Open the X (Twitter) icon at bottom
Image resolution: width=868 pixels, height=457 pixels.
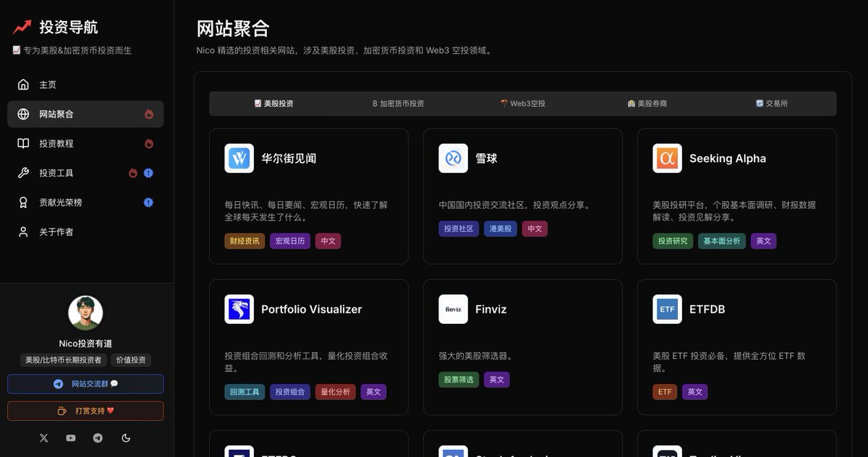click(x=43, y=437)
